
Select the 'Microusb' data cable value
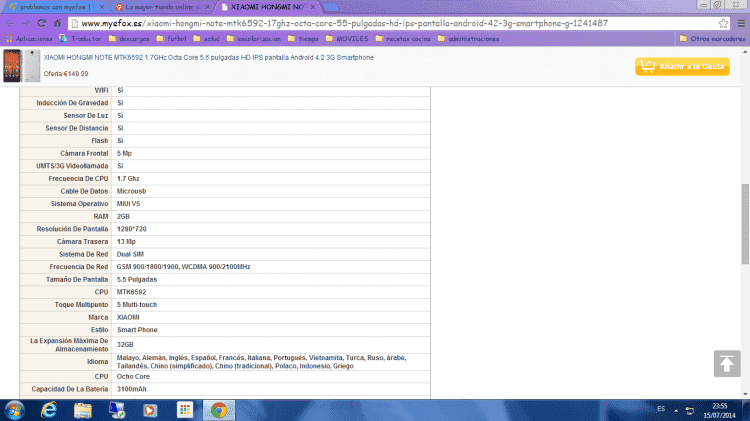tap(132, 191)
